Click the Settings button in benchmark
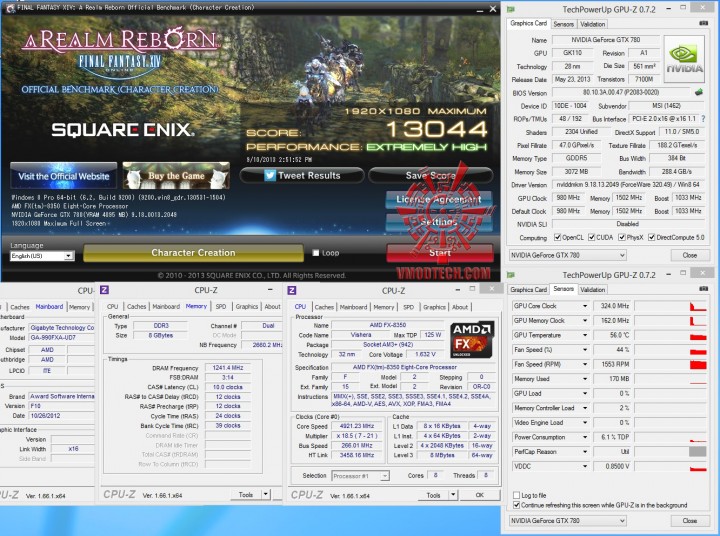The height and width of the screenshot is (536, 720). (x=439, y=222)
